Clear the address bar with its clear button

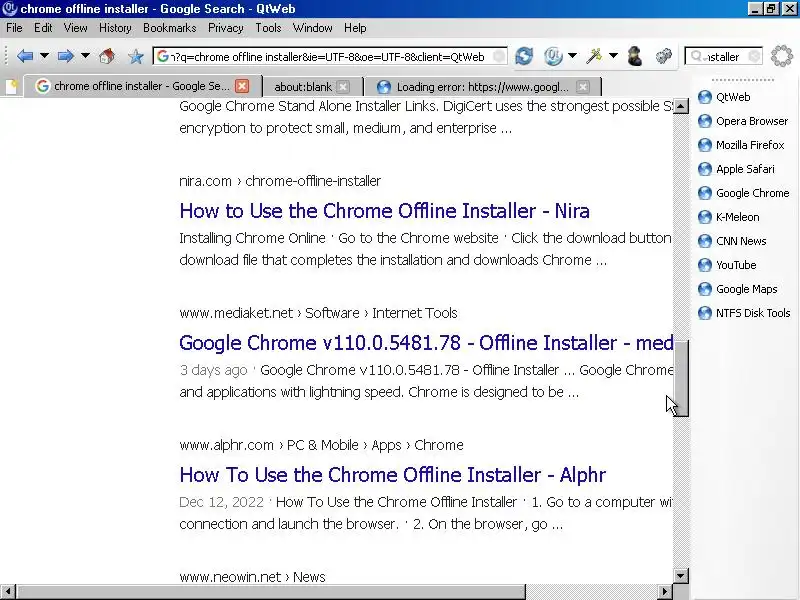point(499,56)
